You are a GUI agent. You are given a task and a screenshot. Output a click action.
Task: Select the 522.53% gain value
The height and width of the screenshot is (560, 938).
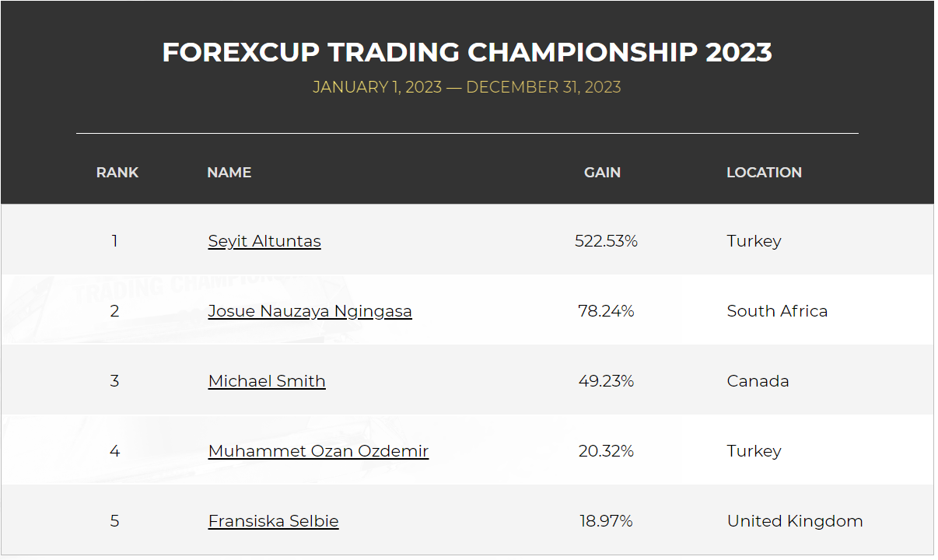point(606,241)
